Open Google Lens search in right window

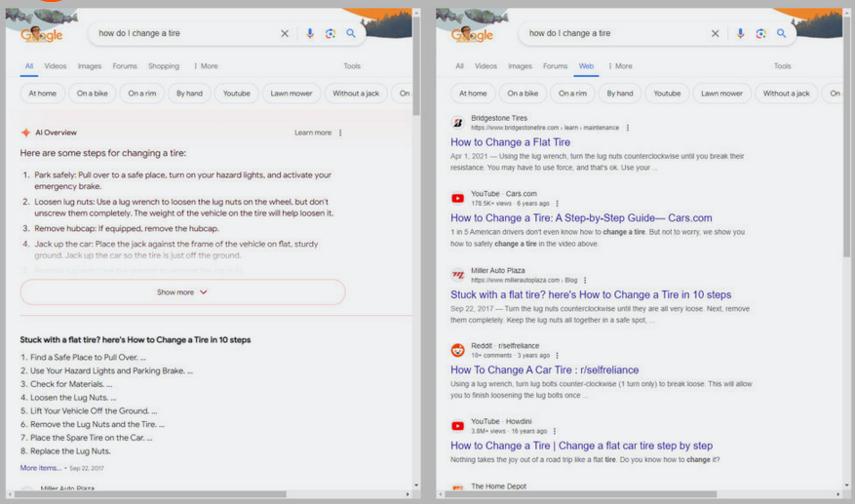(760, 33)
